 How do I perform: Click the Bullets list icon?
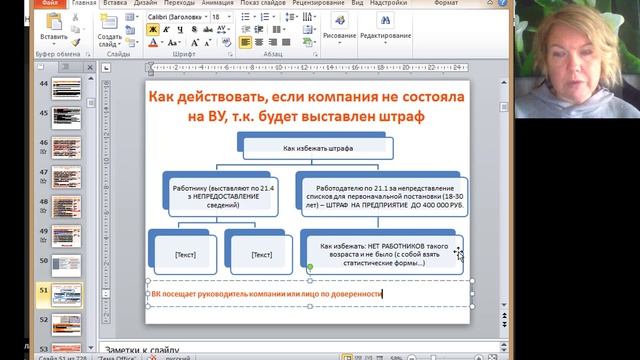click(x=245, y=17)
